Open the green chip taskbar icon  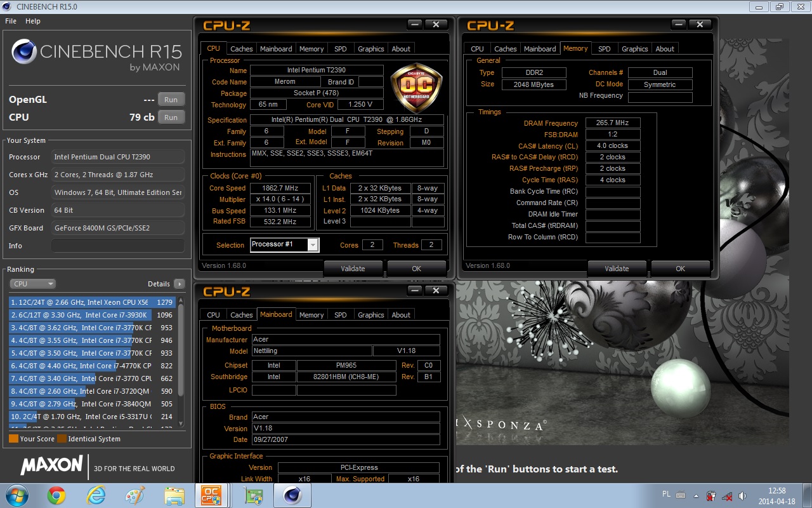tap(253, 495)
